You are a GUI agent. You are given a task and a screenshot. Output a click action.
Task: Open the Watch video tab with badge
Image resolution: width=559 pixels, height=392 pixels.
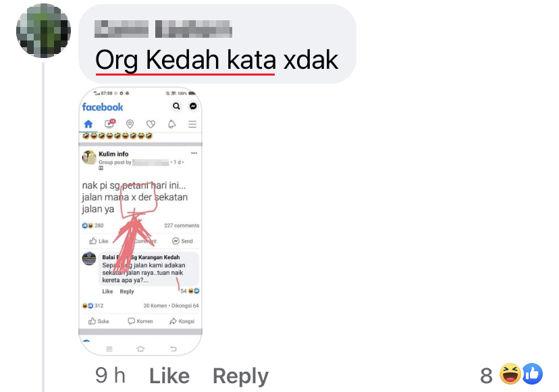109,123
